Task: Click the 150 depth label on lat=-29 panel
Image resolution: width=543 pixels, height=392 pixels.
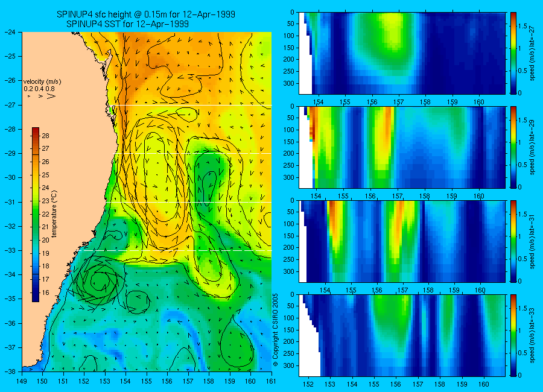Action: click(x=288, y=142)
